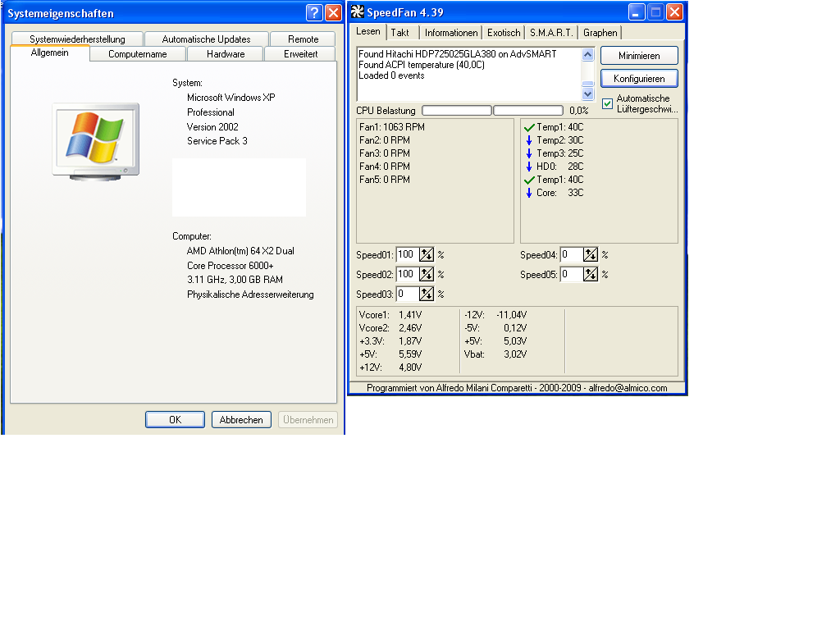Image resolution: width=840 pixels, height=630 pixels.
Task: Adjust the Speed05 spinner arrows
Action: click(x=591, y=274)
